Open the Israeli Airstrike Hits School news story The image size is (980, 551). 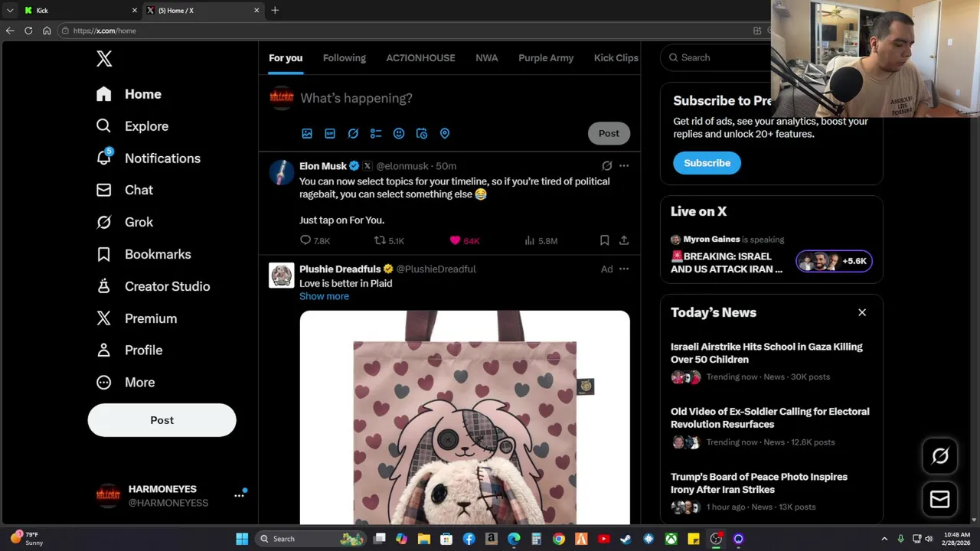click(766, 353)
